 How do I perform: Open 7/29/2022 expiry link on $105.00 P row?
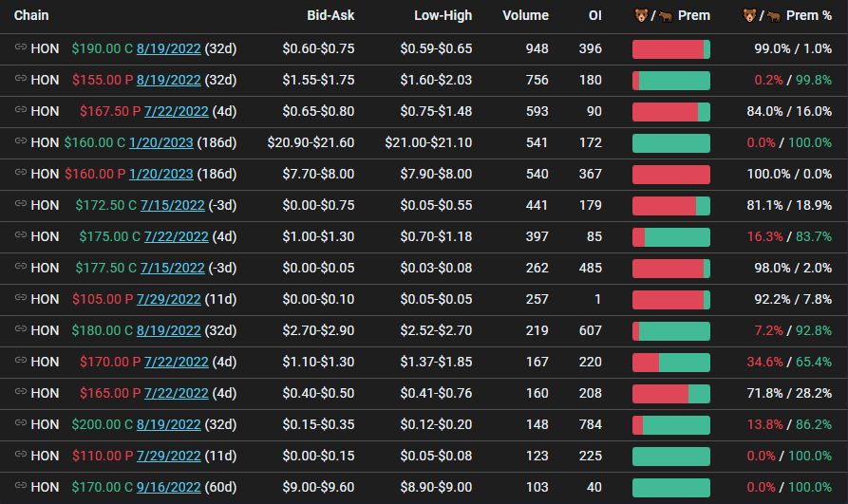(x=169, y=300)
